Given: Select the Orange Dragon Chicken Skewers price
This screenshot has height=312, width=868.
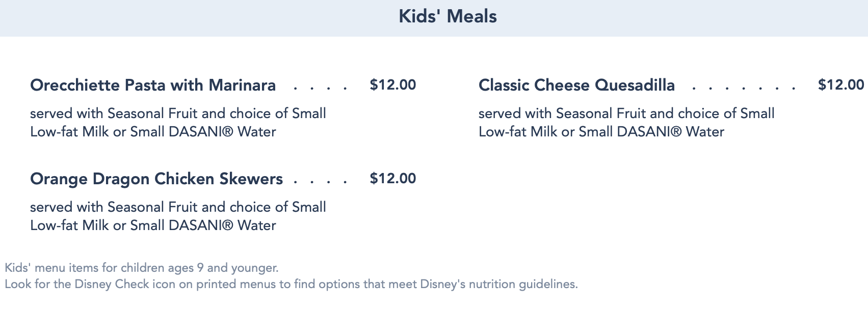Looking at the screenshot, I should [x=392, y=179].
